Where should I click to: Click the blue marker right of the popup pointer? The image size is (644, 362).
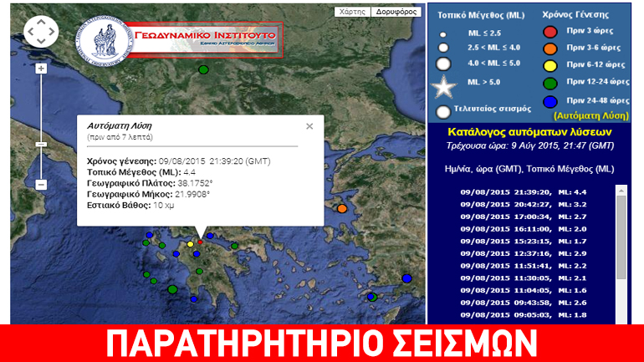click(x=210, y=236)
